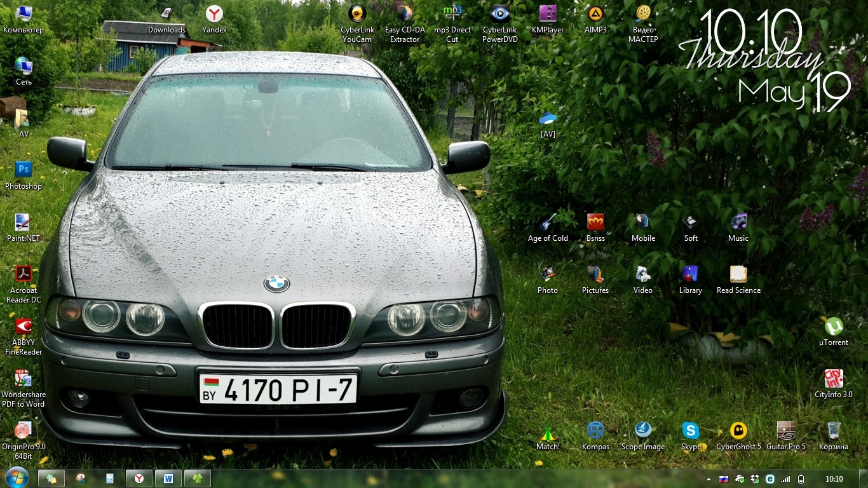This screenshot has height=488, width=868.
Task: Launch Yandex browser desktop icon
Action: [214, 19]
